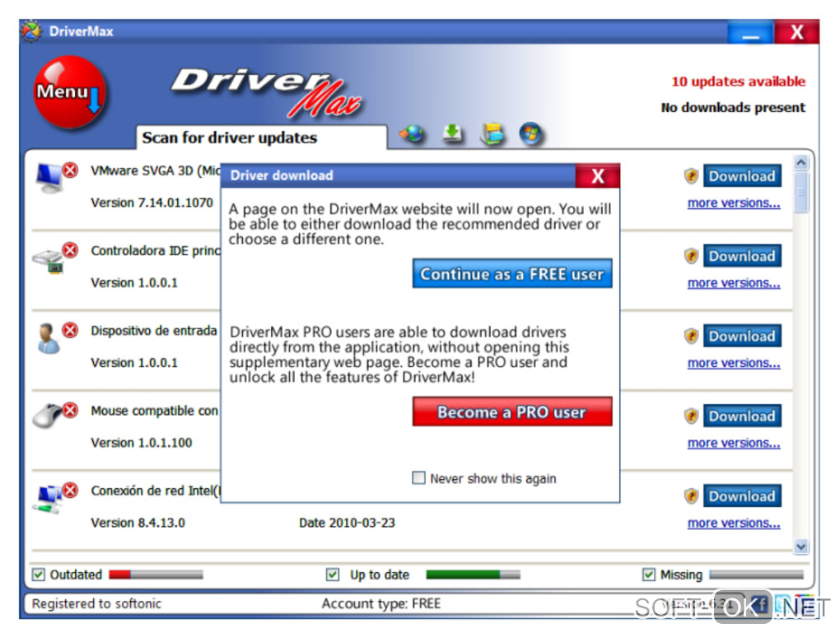The width and height of the screenshot is (840, 628).
Task: Click Registered to softonic status text
Action: click(x=96, y=603)
